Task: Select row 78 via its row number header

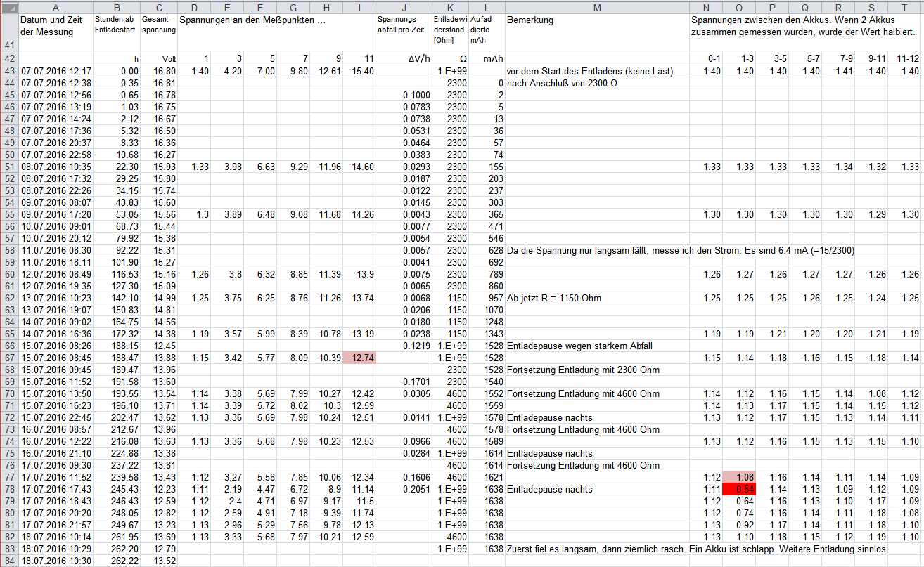Action: tap(8, 490)
